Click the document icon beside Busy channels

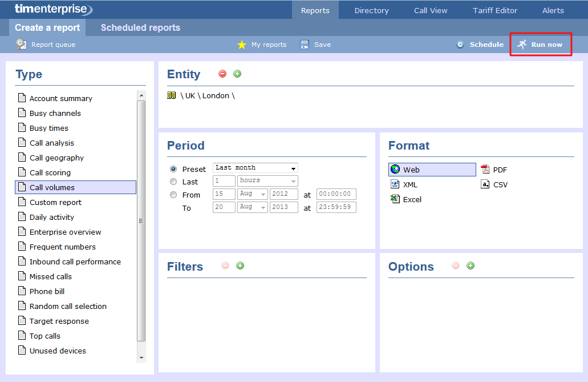point(22,112)
